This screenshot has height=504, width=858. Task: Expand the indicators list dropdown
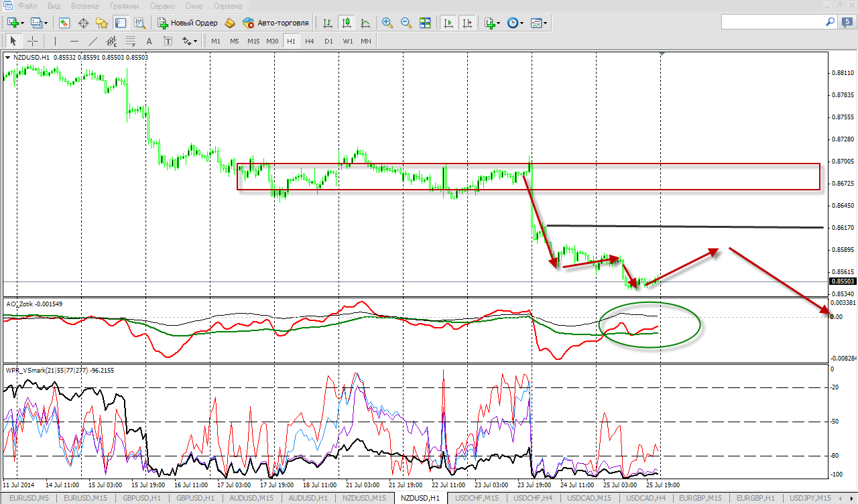click(492, 23)
